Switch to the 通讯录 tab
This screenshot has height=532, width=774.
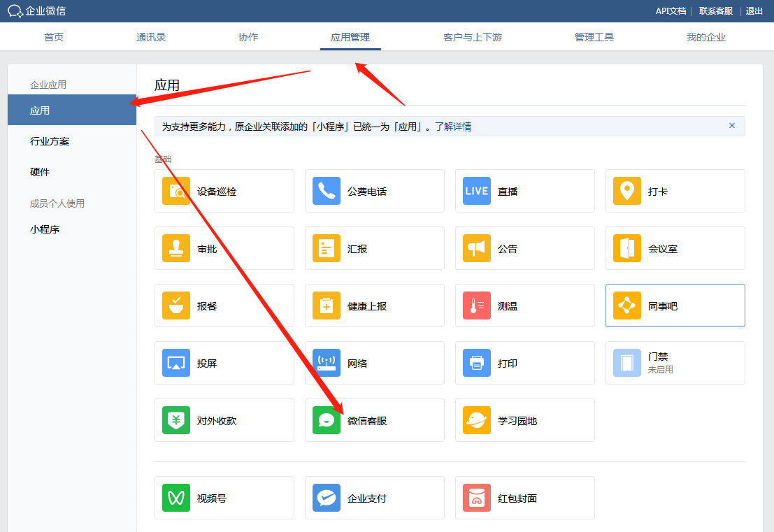pyautogui.click(x=151, y=37)
